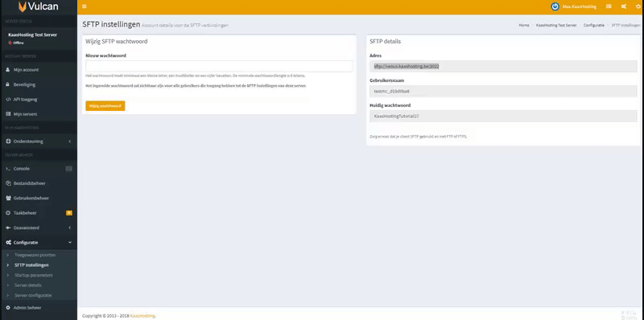This screenshot has height=320, width=644.
Task: Open the servers list icon in top bar
Action: [609, 6]
